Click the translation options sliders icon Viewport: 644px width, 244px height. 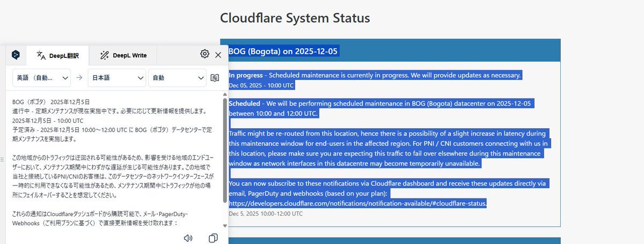click(215, 78)
